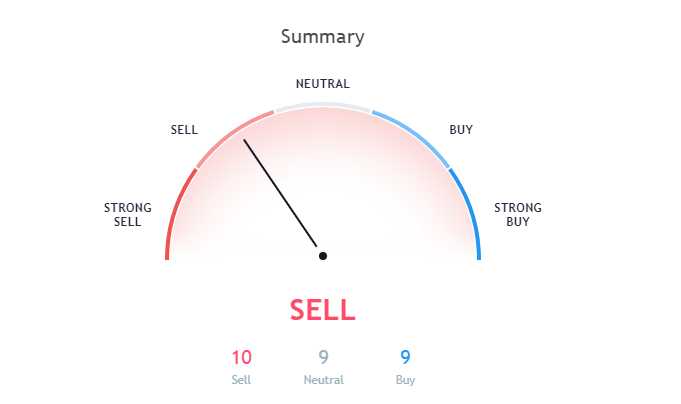Click the light red sell arc segment
The width and height of the screenshot is (681, 404).
click(x=231, y=136)
